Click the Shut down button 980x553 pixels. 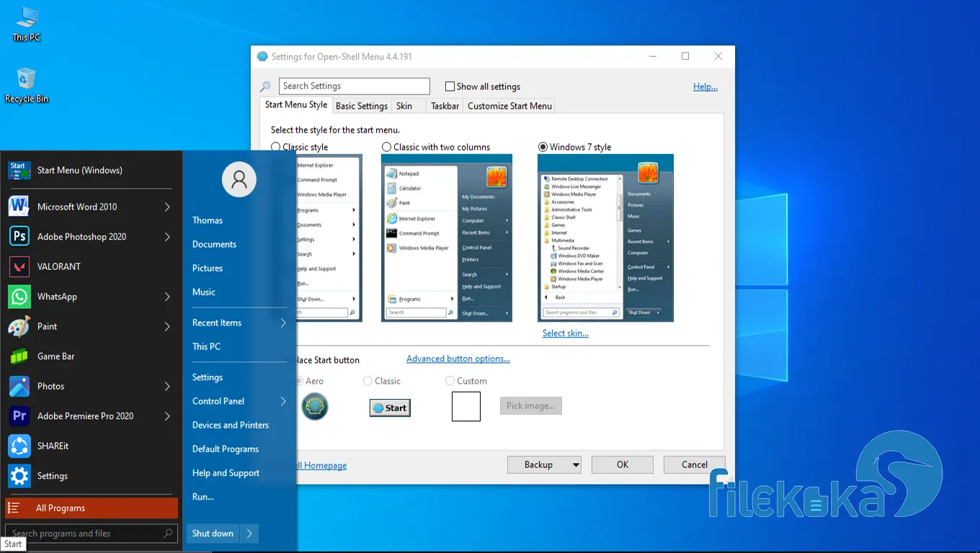tap(213, 534)
